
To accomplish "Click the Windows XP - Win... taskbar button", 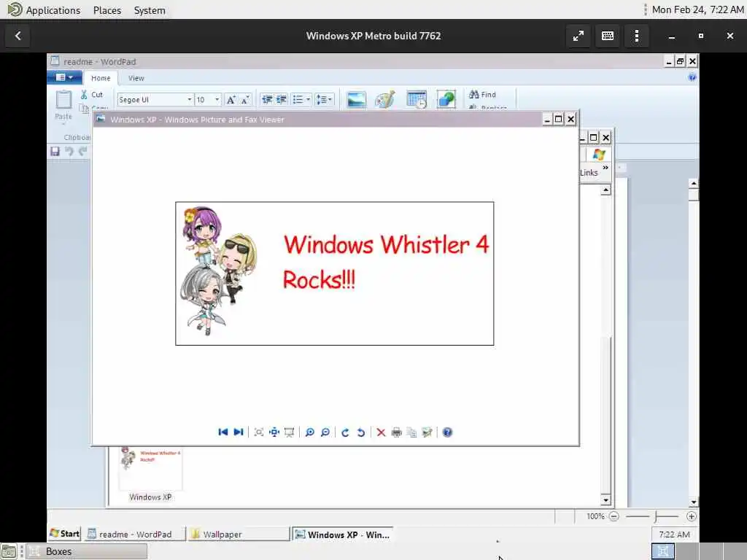I will 342,534.
